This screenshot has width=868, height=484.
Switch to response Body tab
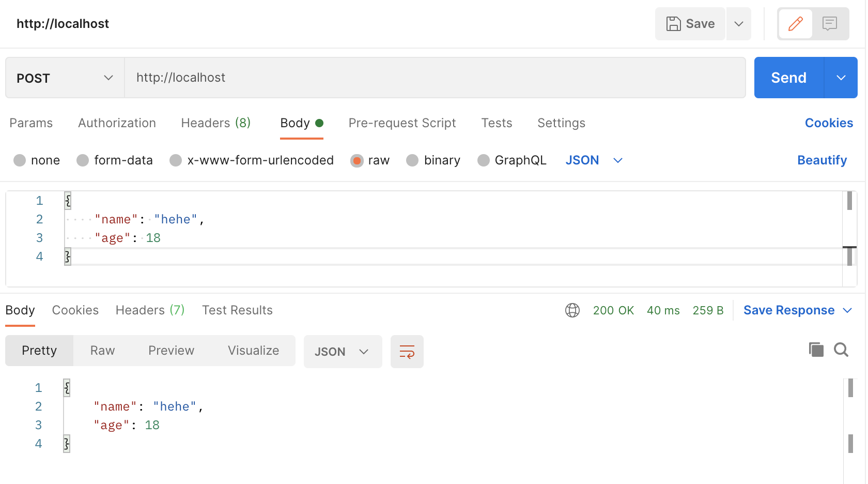(x=20, y=310)
